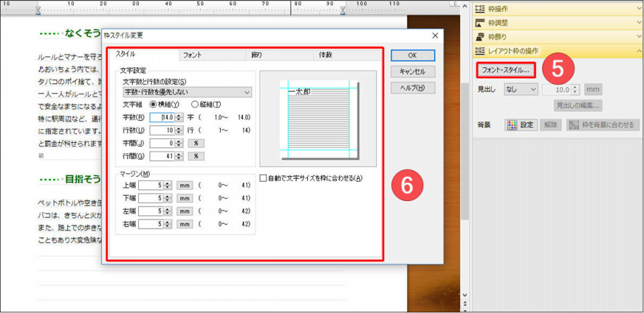Click the 行間 spinner arrows

pyautogui.click(x=178, y=156)
